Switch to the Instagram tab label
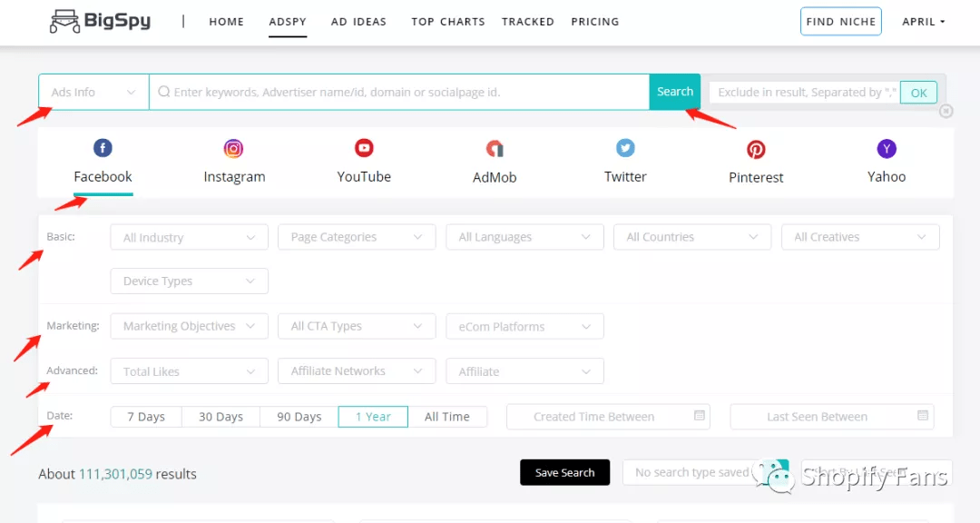This screenshot has height=523, width=980. [x=234, y=177]
